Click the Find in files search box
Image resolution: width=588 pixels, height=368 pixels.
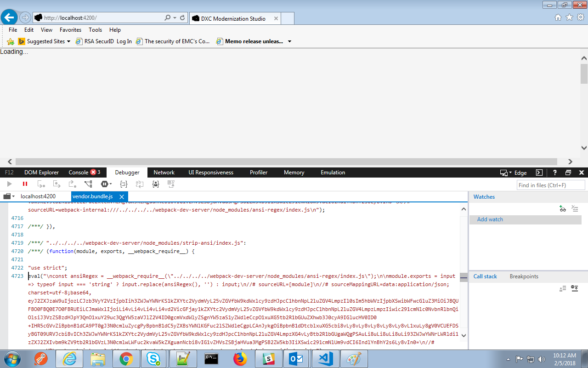click(x=551, y=185)
